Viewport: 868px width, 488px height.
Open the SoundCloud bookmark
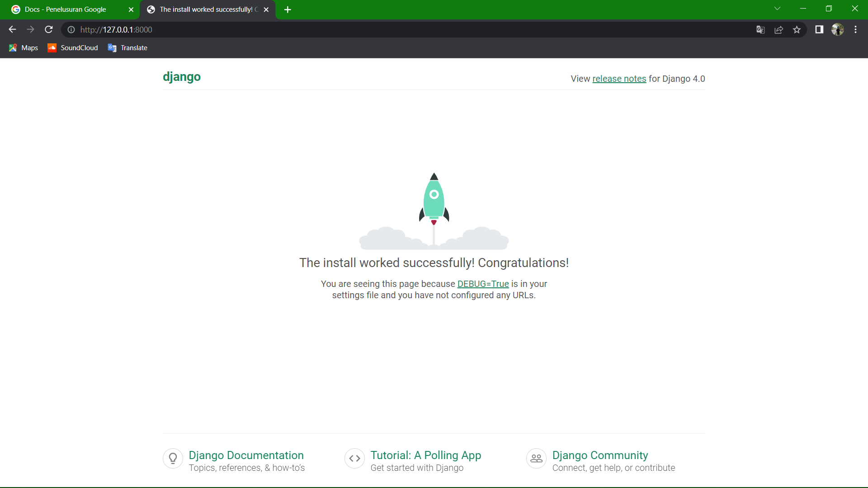73,48
